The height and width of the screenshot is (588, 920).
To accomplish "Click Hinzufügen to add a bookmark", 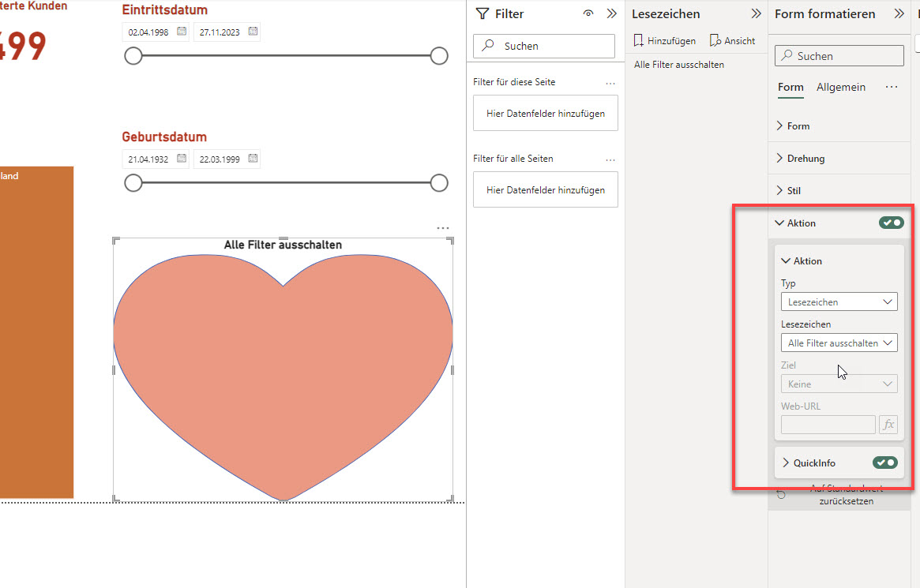I will pyautogui.click(x=664, y=40).
